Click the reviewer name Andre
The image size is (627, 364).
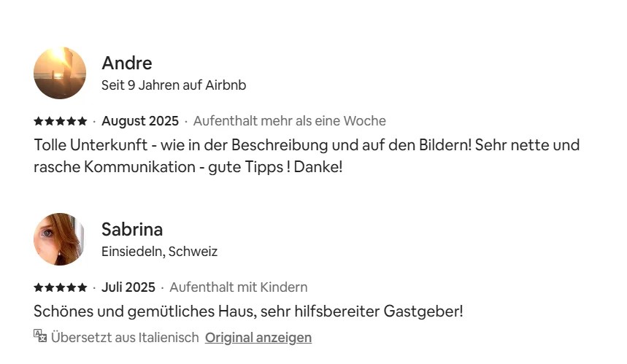[126, 63]
